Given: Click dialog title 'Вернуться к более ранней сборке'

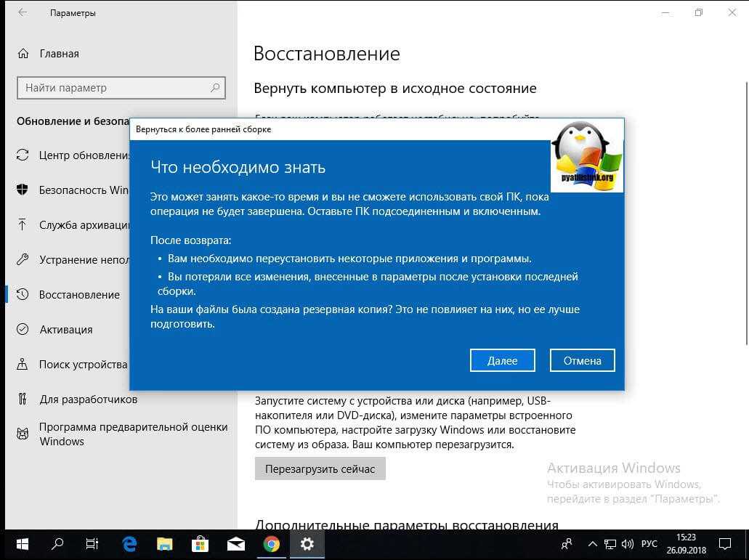Looking at the screenshot, I should tap(203, 129).
